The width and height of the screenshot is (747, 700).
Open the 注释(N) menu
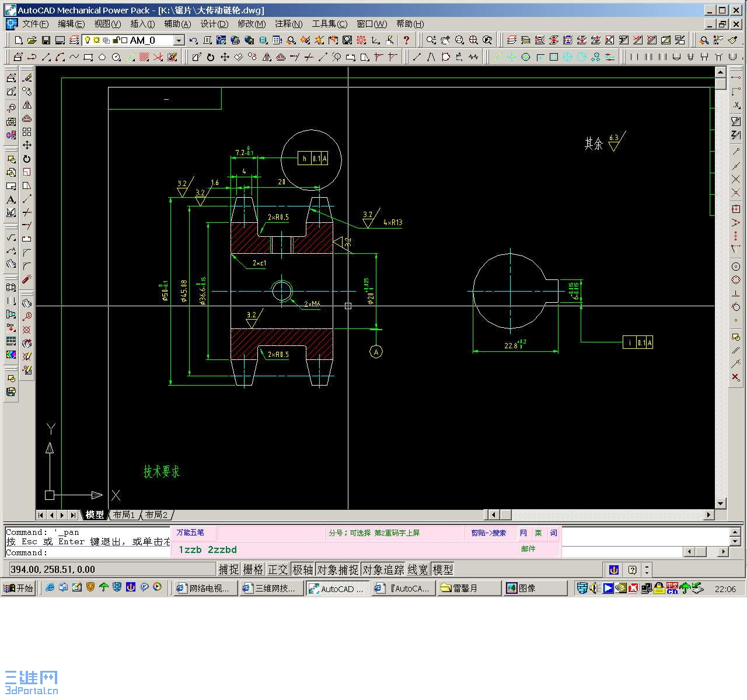pyautogui.click(x=288, y=24)
